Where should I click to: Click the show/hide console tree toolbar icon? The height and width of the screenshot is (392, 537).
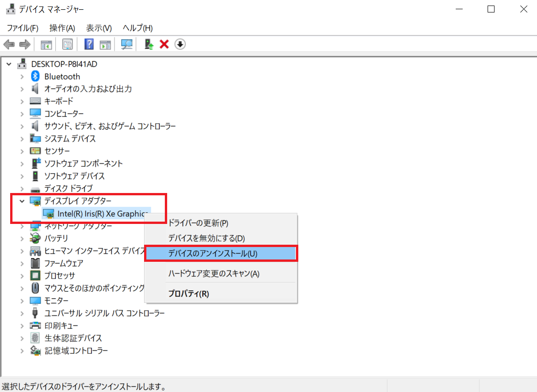46,44
